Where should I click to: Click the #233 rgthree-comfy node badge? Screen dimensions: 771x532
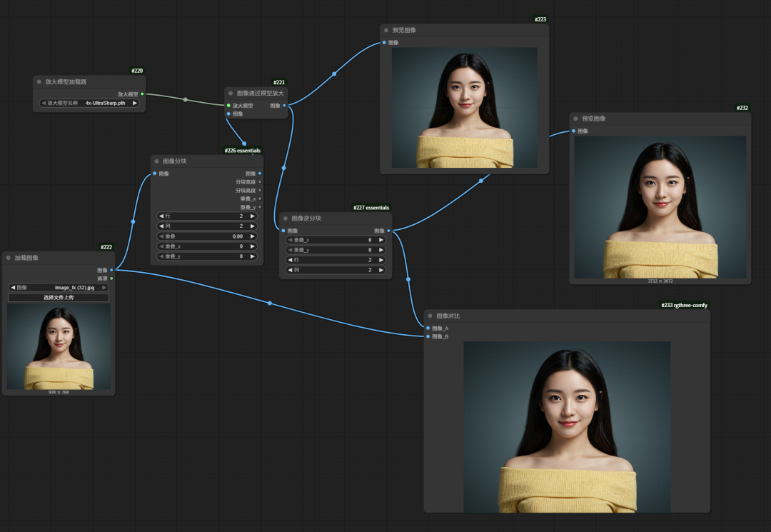[x=684, y=305]
